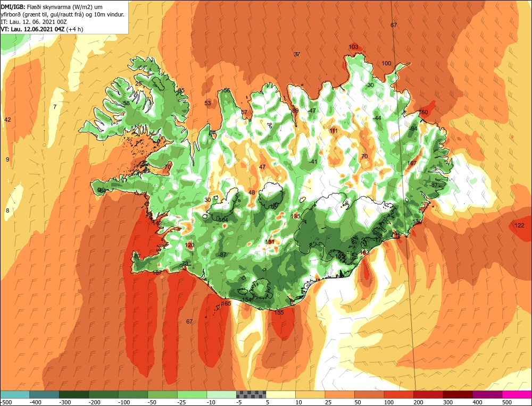Click the legend label -50
The image size is (532, 406).
point(152,402)
